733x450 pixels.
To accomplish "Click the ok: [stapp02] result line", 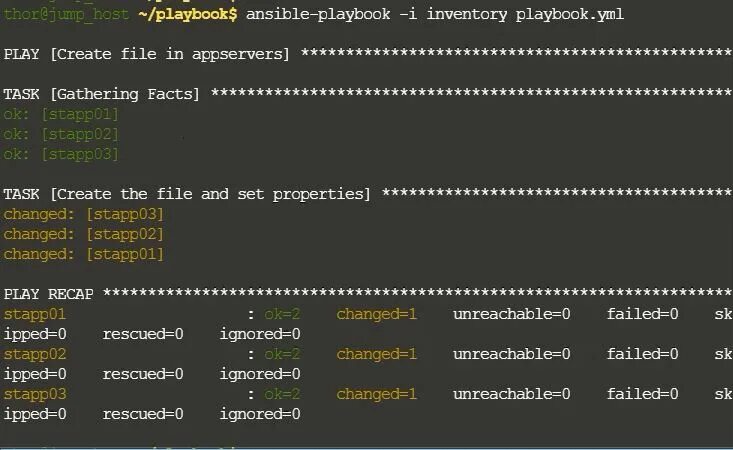I will (x=61, y=135).
